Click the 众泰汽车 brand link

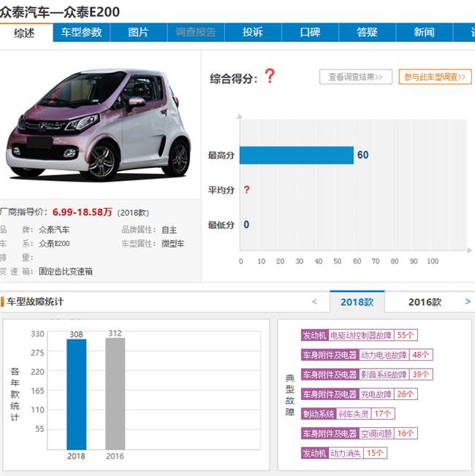click(54, 230)
